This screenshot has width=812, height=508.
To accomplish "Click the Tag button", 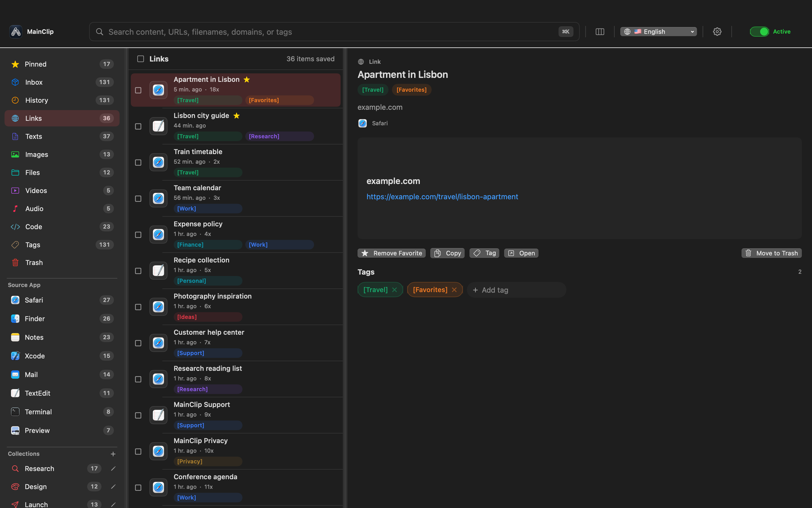I will tap(484, 253).
